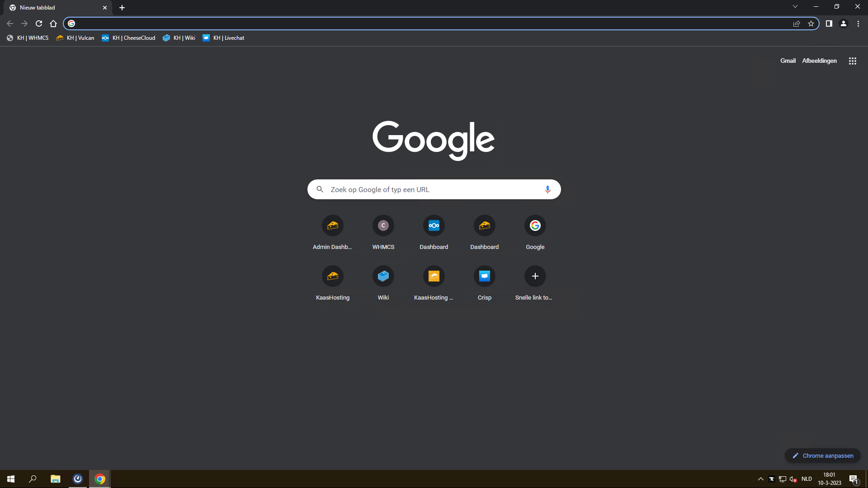Open the Google apps grid
Viewport: 868px width, 488px height.
[853, 61]
